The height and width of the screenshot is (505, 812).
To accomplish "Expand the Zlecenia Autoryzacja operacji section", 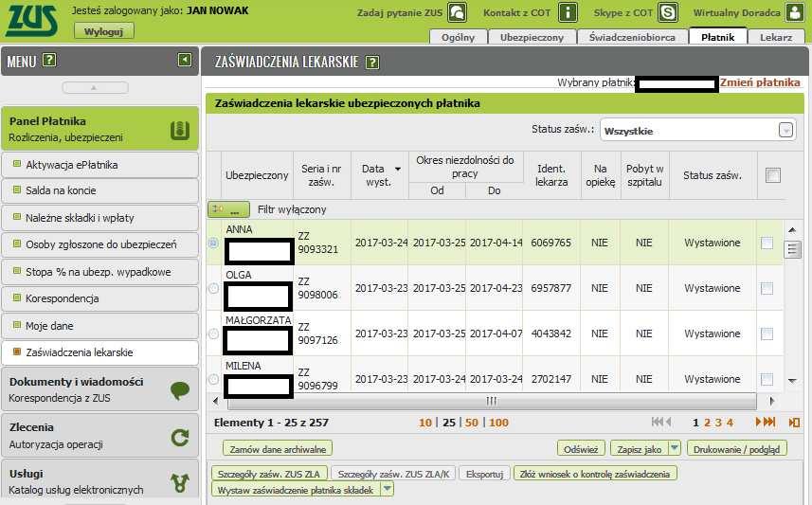I will (x=99, y=435).
